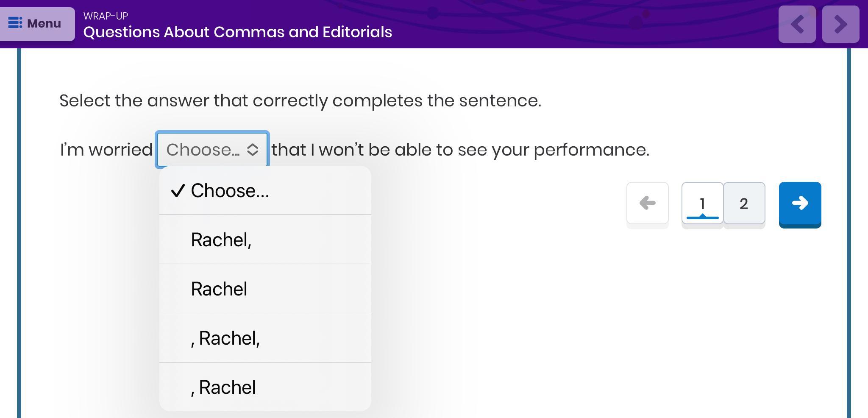Pick the 'Rachel,' option with trailing comma

click(x=221, y=240)
